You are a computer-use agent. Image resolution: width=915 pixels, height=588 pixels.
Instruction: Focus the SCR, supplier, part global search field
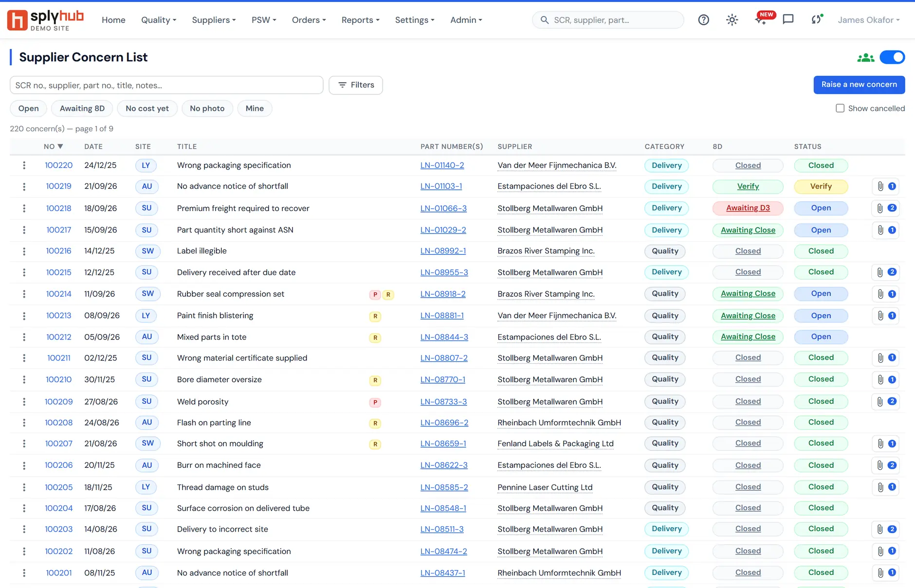click(x=608, y=20)
